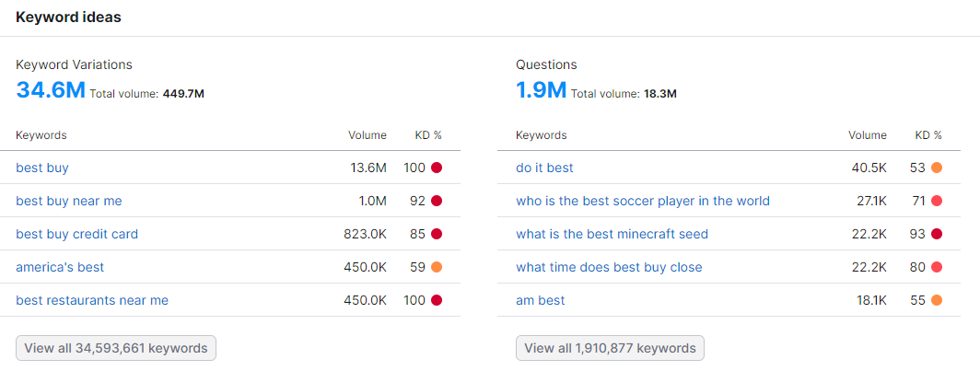Open the 'do it best' question link
The height and width of the screenshot is (371, 980).
(x=544, y=168)
